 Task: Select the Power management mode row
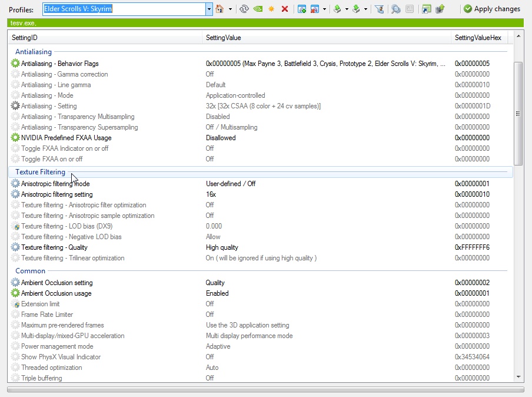click(261, 346)
